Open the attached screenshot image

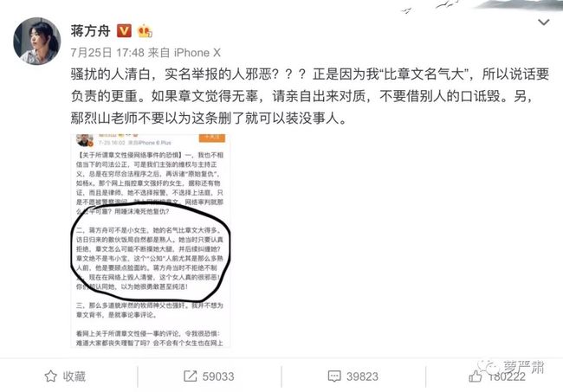coord(151,241)
